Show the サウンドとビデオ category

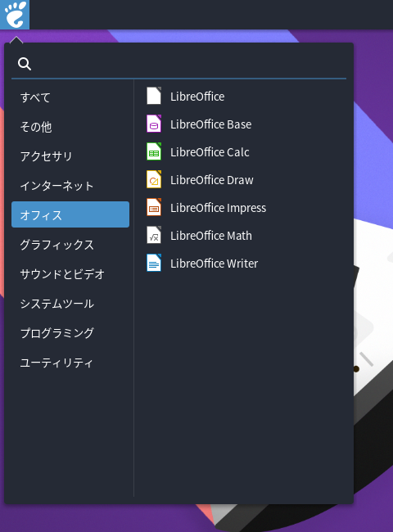click(70, 274)
